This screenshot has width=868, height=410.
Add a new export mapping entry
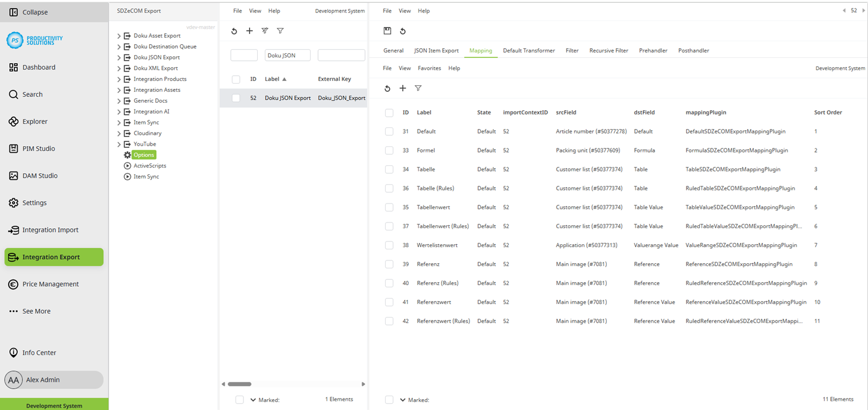(403, 88)
